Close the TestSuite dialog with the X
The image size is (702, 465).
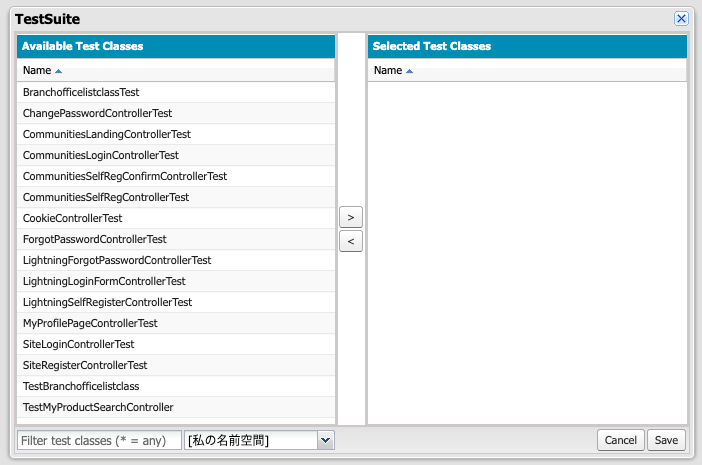tap(681, 19)
